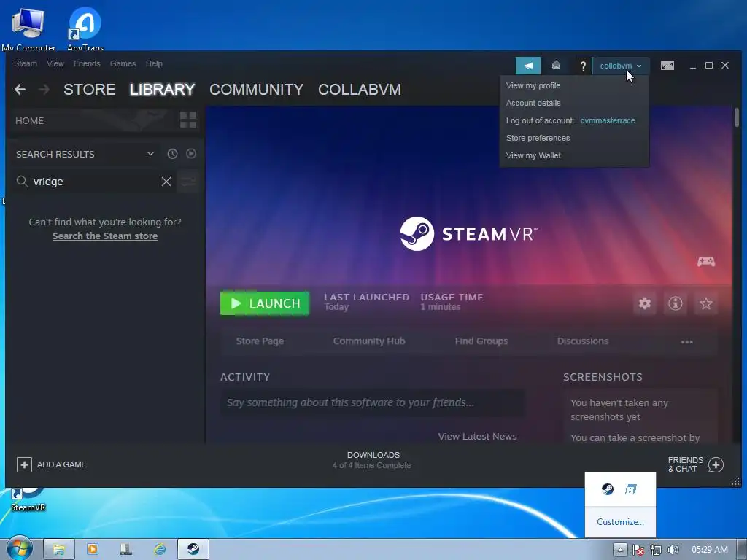Click Steam icon in tray popup
The width and height of the screenshot is (747, 560).
(x=607, y=489)
